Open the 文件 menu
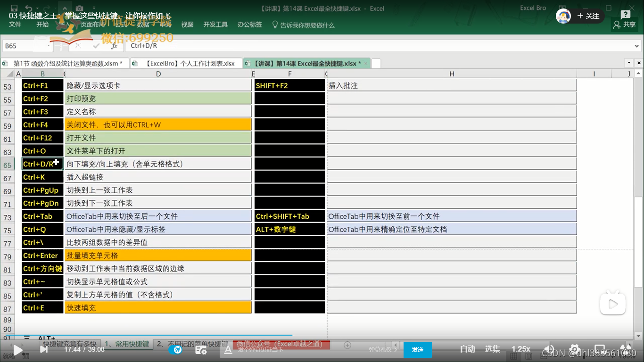 (15, 25)
